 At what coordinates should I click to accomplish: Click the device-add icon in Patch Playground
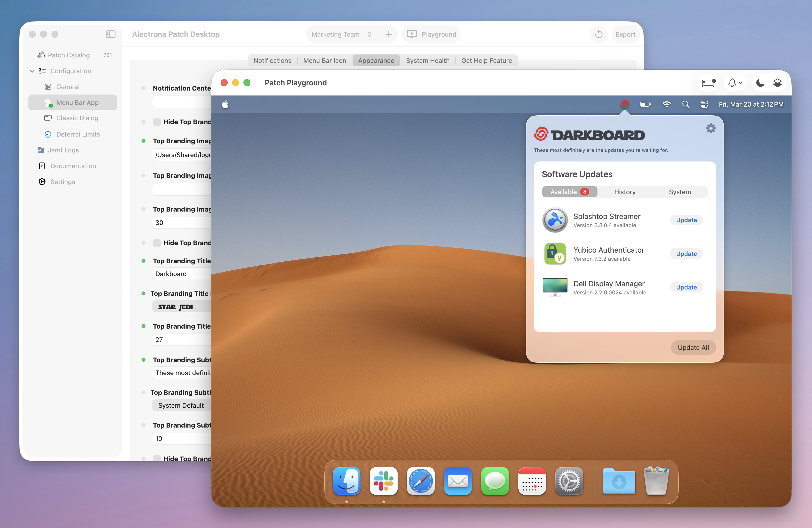(x=708, y=83)
